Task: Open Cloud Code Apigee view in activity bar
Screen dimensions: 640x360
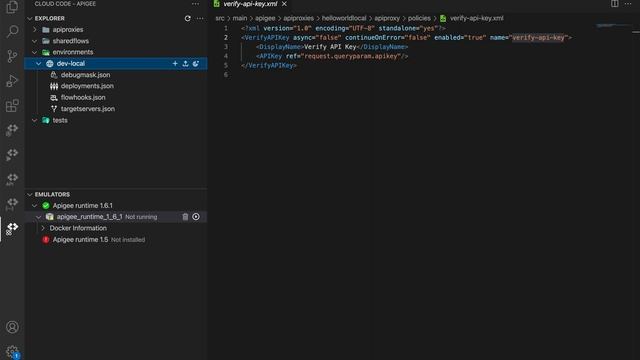Action: click(x=12, y=229)
